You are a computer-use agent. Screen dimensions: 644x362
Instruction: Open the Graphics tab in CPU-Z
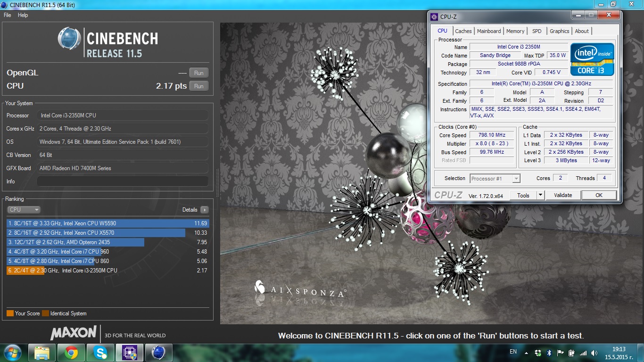559,31
